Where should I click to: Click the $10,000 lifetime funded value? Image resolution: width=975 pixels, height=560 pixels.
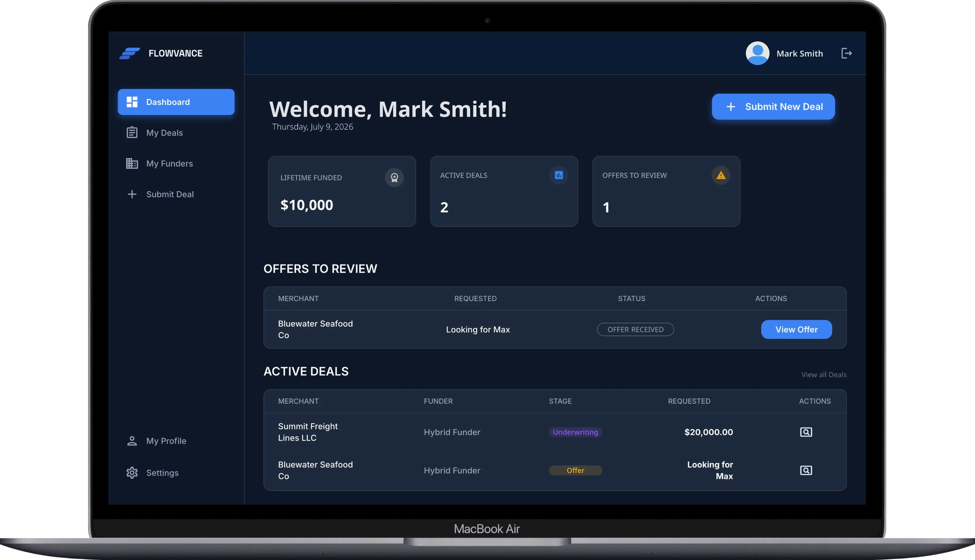pyautogui.click(x=307, y=205)
